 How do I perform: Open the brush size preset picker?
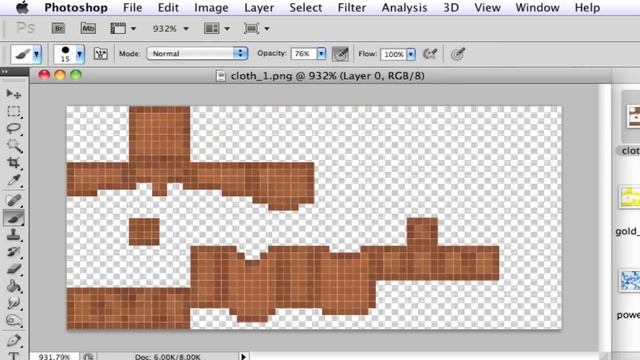click(x=69, y=54)
